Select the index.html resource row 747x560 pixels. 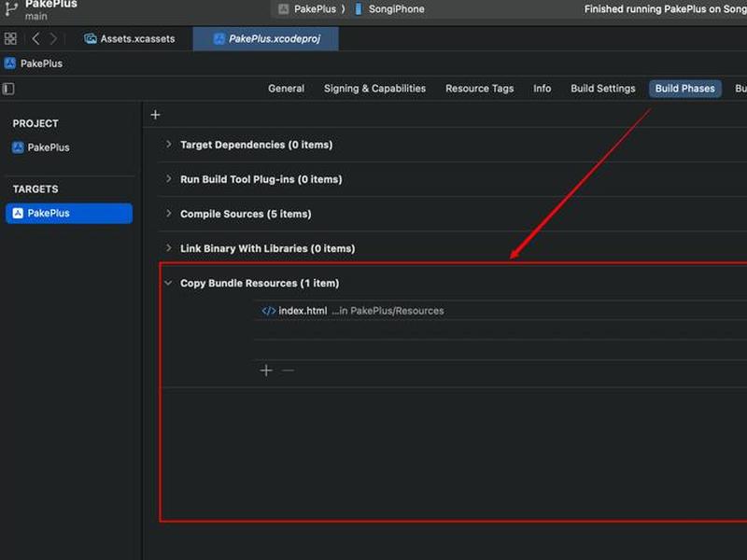500,311
